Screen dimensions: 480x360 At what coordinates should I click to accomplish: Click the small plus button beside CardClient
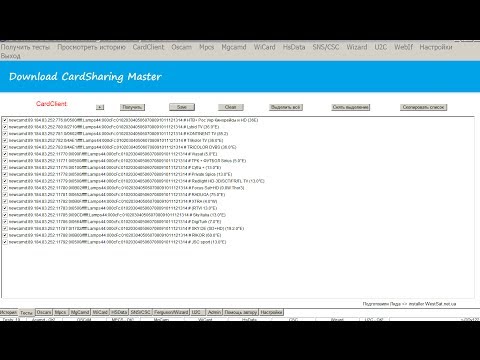coord(100,107)
